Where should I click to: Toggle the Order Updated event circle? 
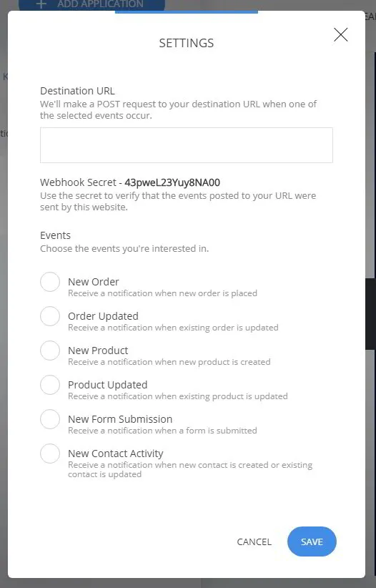pos(50,316)
